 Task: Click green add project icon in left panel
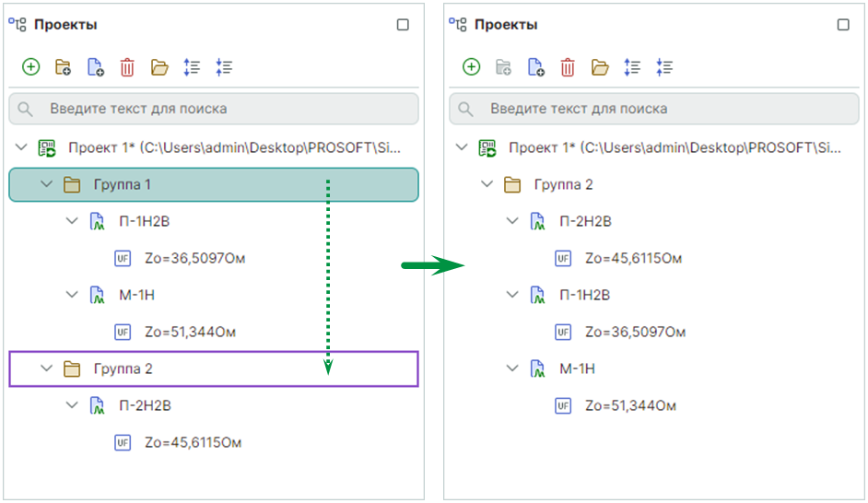30,66
